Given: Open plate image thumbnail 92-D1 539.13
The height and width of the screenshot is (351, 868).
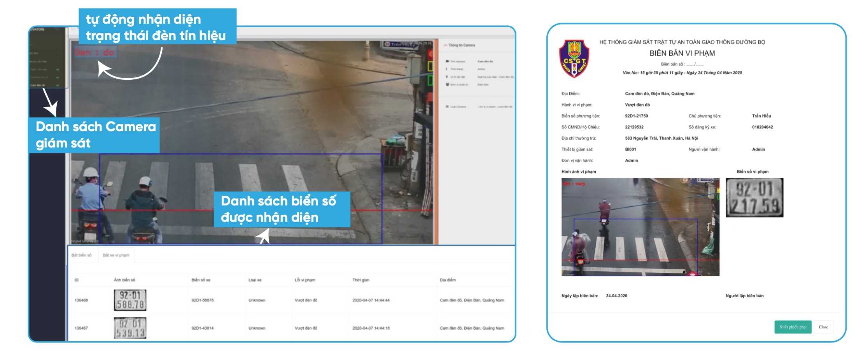Looking at the screenshot, I should point(130,328).
